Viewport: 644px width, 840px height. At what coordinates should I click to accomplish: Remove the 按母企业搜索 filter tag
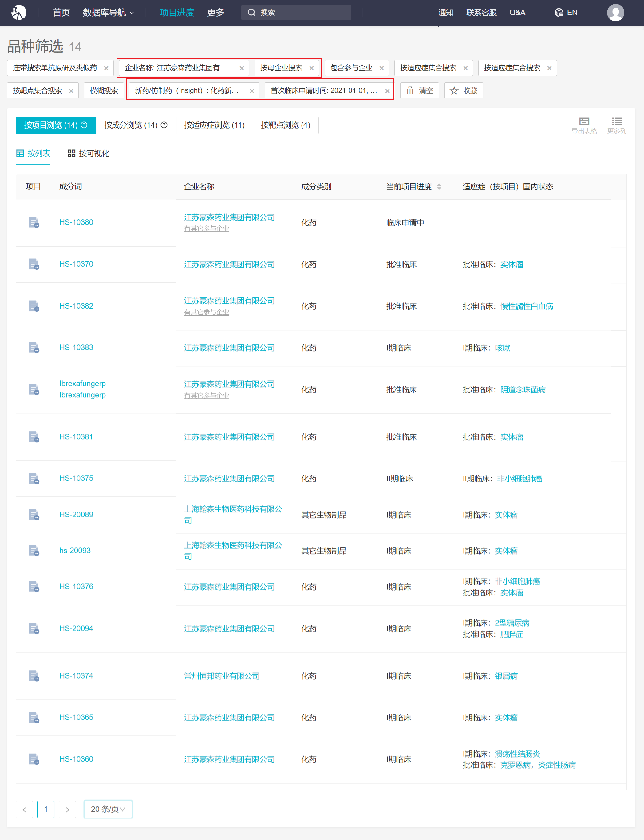pos(311,68)
